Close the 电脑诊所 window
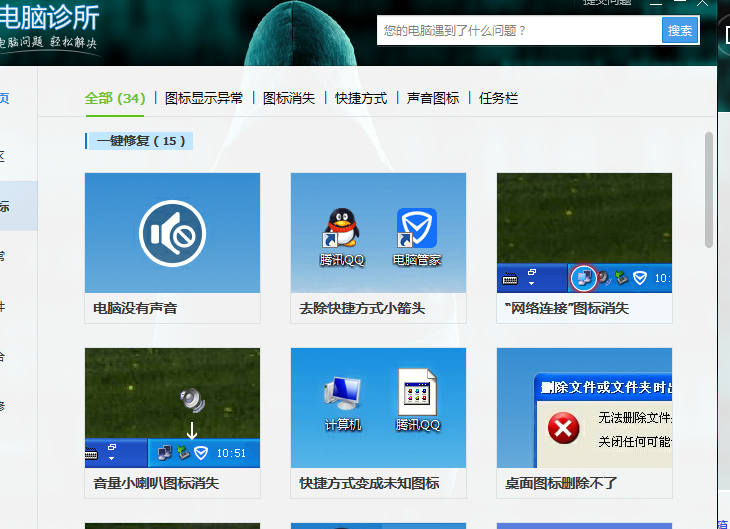 pos(702,3)
